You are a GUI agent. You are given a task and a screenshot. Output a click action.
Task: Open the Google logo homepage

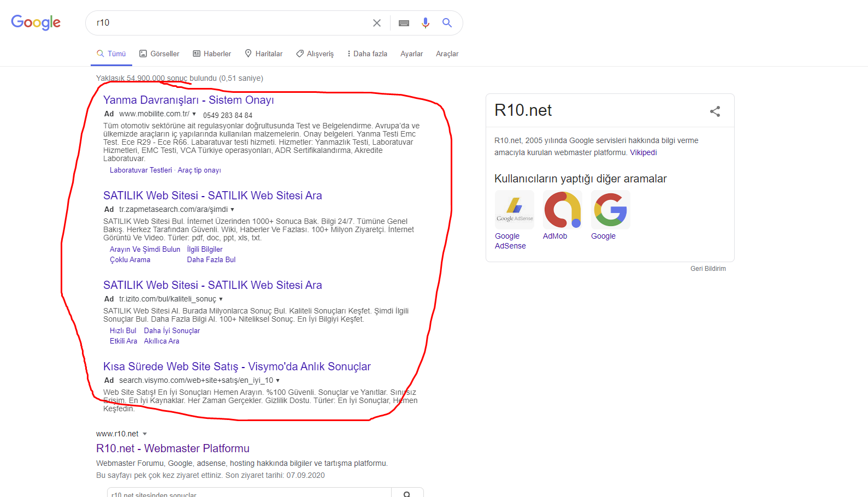(x=36, y=22)
